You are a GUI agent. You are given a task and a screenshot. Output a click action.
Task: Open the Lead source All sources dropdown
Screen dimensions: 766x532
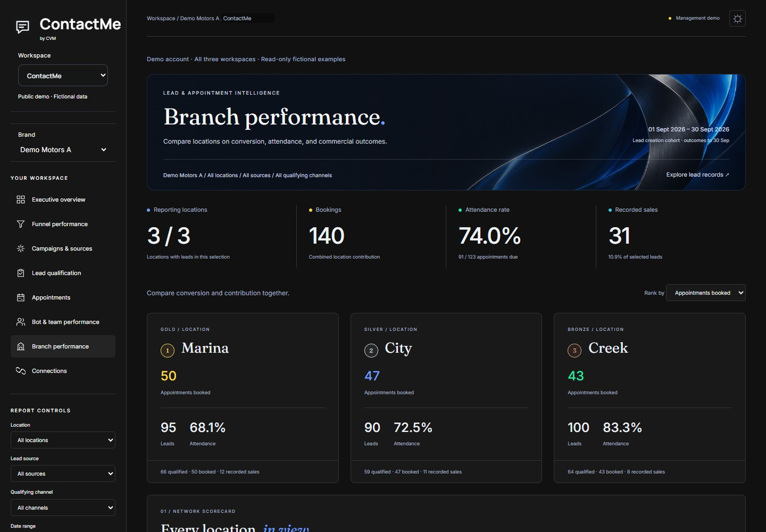[x=63, y=473]
